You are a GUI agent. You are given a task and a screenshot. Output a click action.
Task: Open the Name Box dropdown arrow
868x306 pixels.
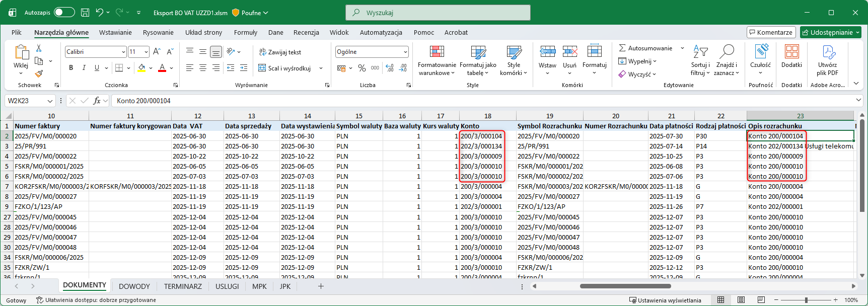(x=50, y=101)
